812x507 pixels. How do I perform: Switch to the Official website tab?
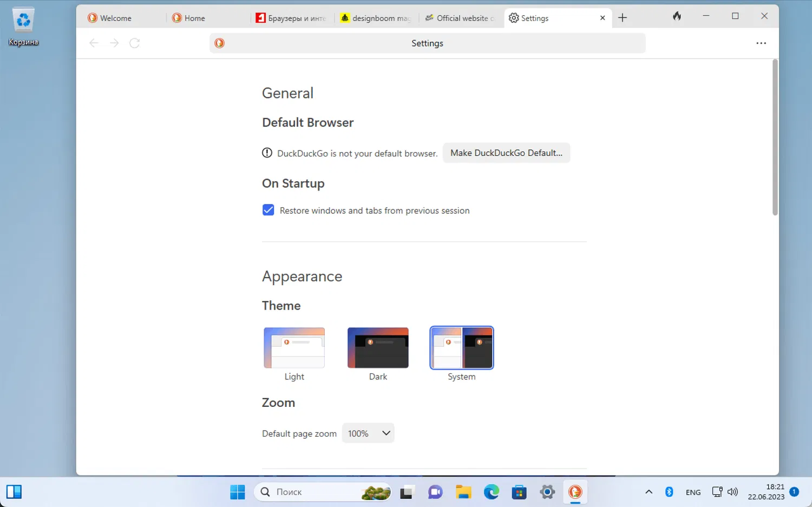tap(461, 18)
